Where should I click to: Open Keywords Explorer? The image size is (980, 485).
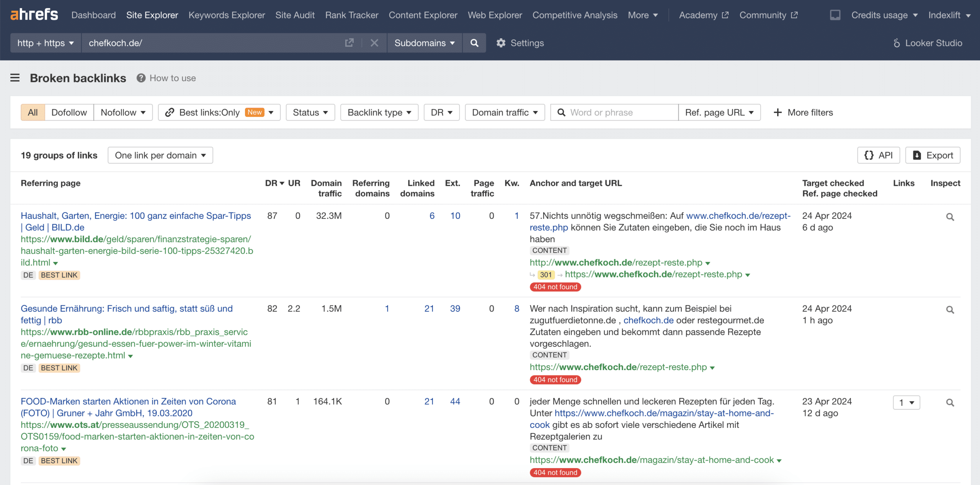(x=227, y=15)
